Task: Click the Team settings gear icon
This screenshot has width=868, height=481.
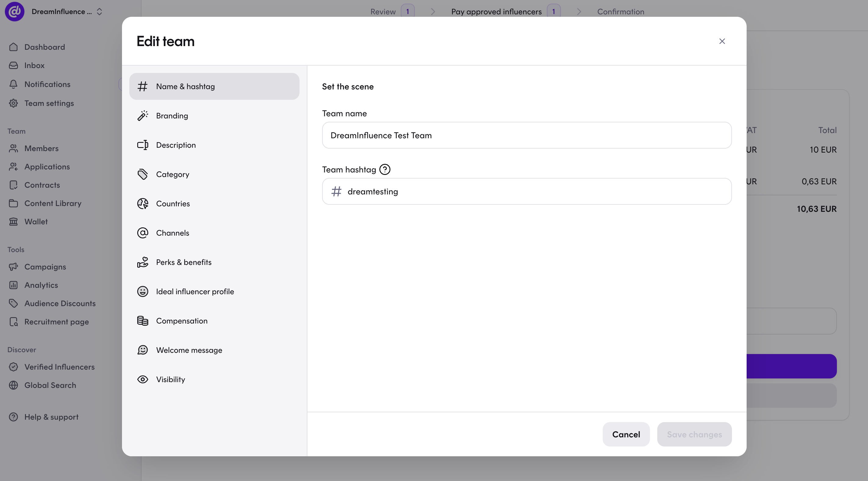Action: [x=13, y=103]
